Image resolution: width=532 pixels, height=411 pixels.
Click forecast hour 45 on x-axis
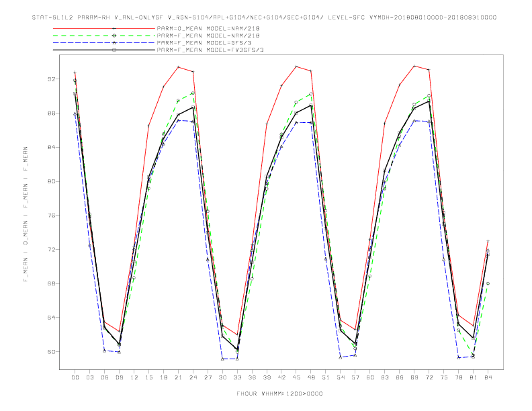(x=296, y=377)
